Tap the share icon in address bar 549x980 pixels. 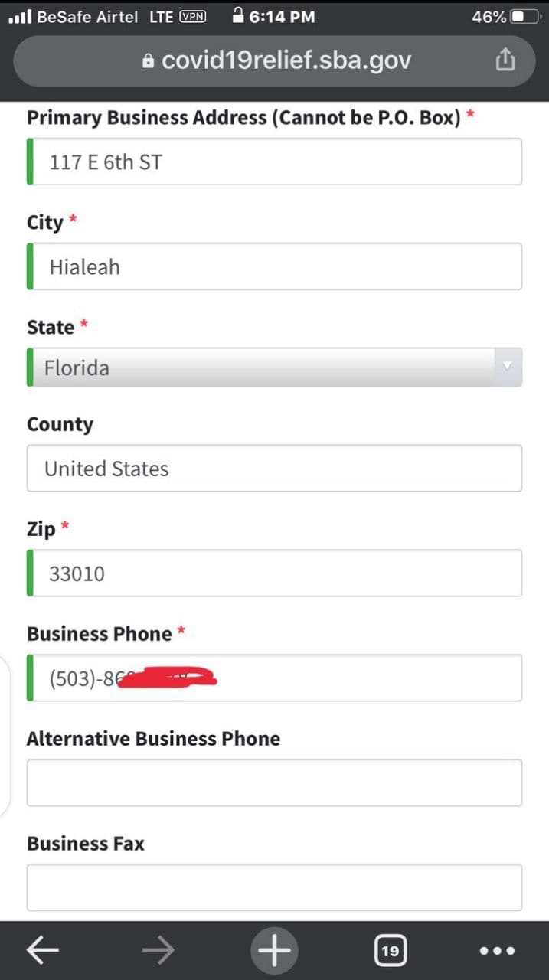(505, 60)
